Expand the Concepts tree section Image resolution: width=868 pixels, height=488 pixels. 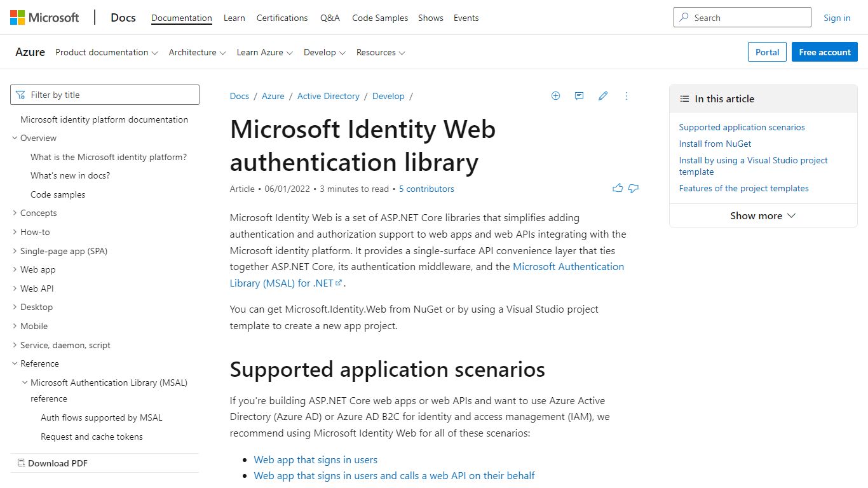(x=15, y=213)
